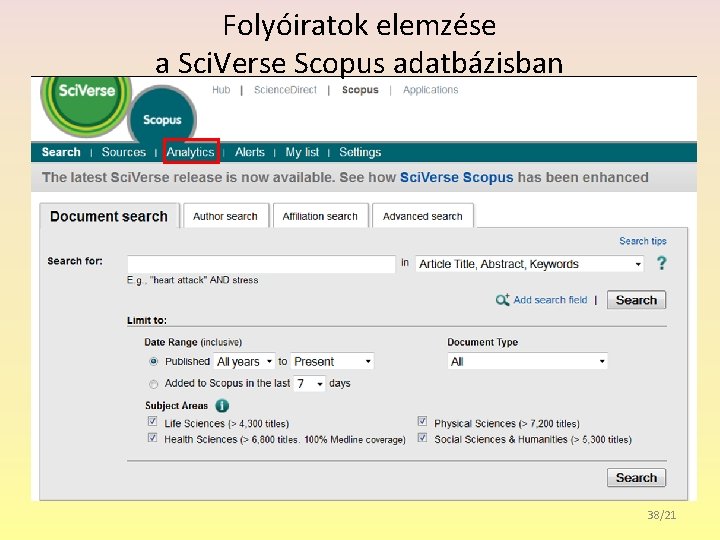This screenshot has height=540, width=720.
Task: Click the Search button beside Add search field
Action: [x=636, y=300]
